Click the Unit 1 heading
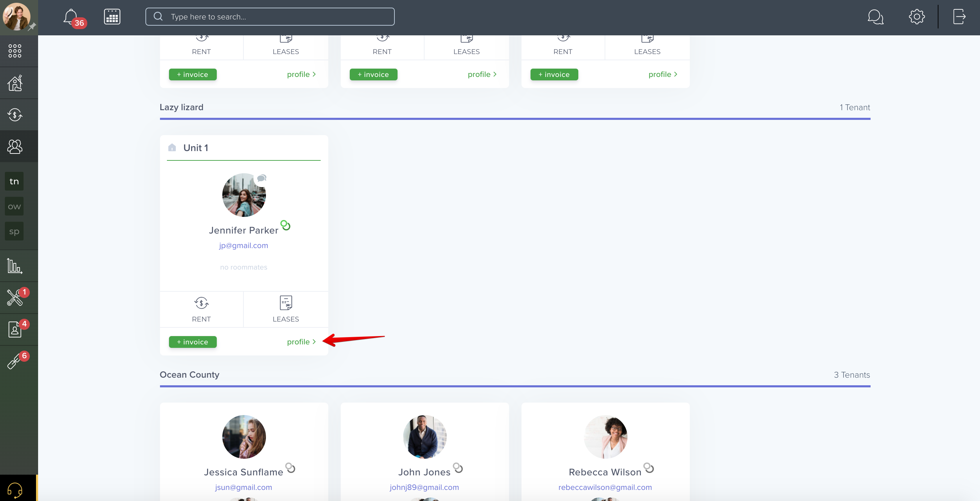Screen dimensions: 980x501 pos(196,148)
